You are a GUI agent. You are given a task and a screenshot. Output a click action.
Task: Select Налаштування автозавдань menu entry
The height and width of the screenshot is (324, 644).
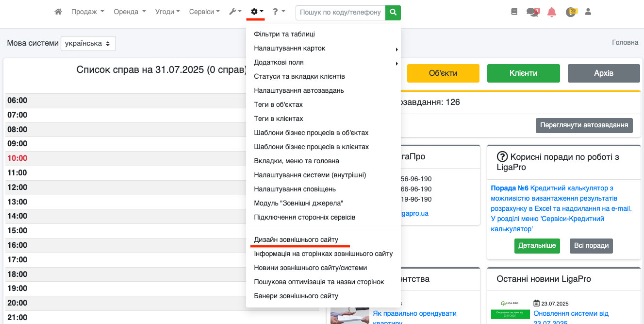coord(298,91)
